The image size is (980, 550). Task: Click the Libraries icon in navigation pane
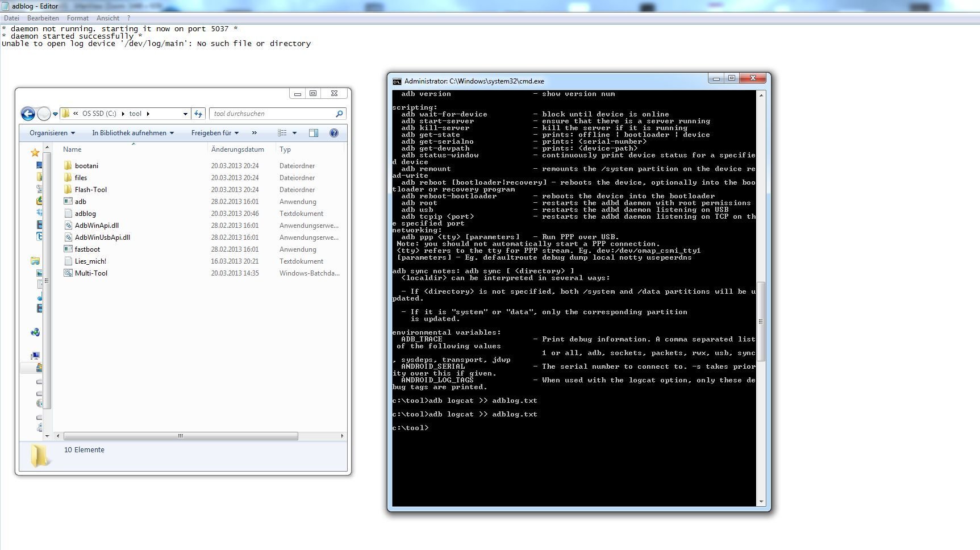[x=35, y=261]
